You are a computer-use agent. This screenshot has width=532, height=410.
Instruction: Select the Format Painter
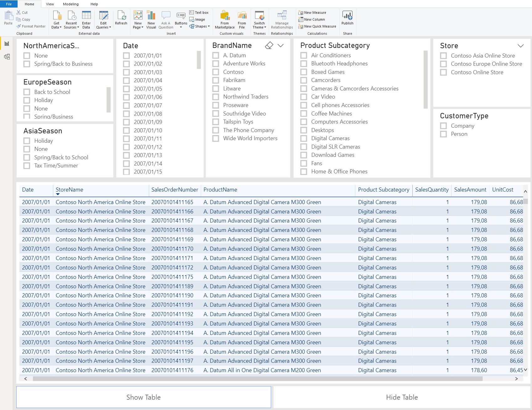[31, 26]
